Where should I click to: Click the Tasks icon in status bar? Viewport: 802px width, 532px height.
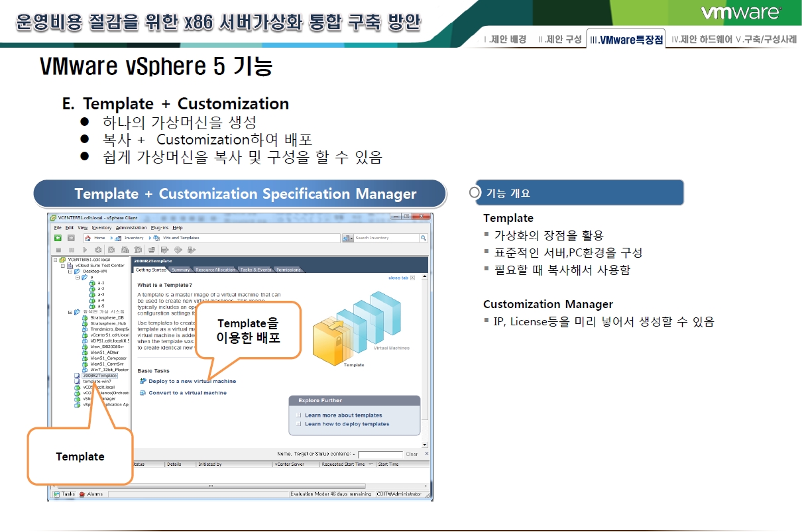(56, 494)
